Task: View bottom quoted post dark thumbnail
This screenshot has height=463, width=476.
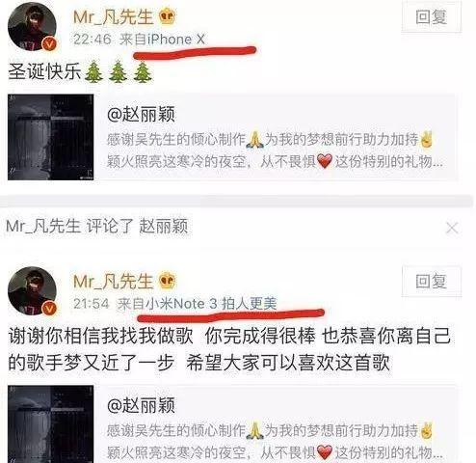Action: (51, 423)
